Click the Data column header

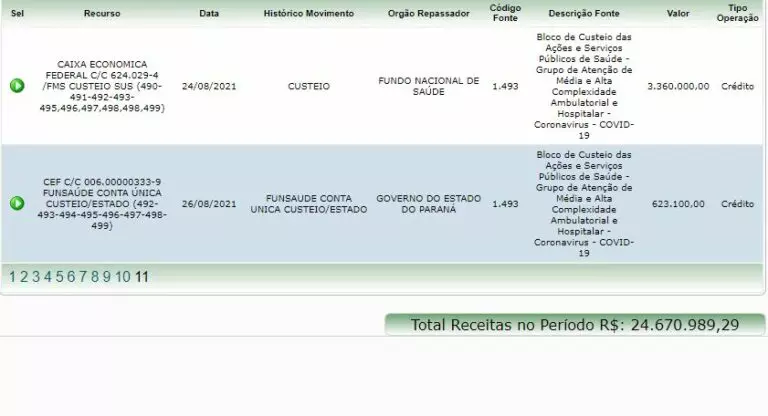pyautogui.click(x=208, y=14)
